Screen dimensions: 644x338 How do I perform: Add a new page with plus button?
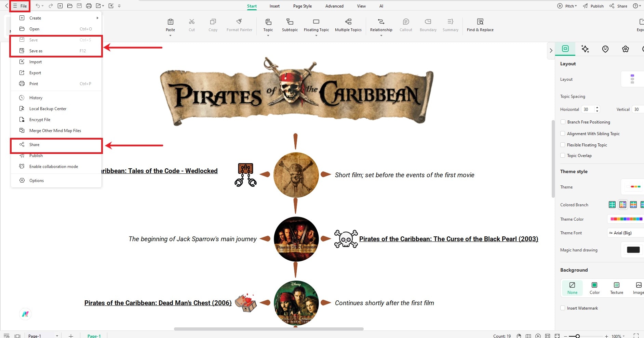(x=71, y=336)
